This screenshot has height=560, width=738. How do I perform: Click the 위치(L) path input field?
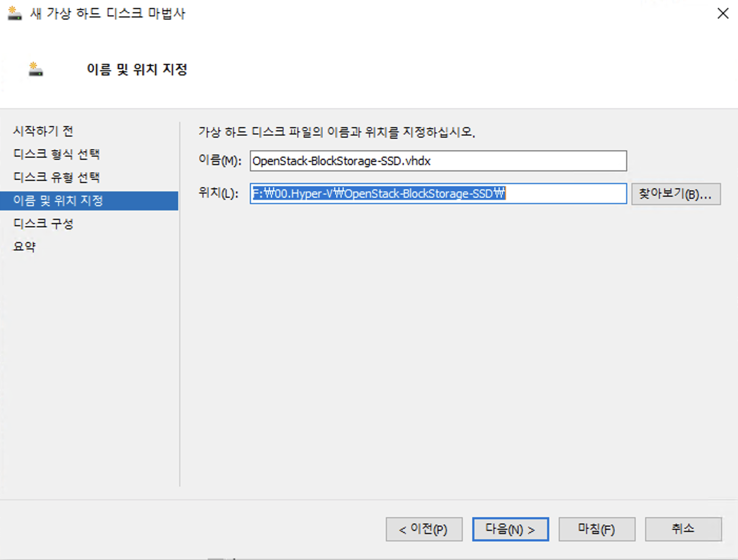click(x=438, y=194)
